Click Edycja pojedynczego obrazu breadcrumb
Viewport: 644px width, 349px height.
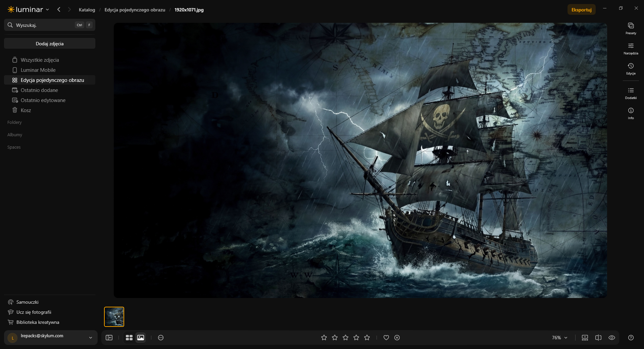[x=135, y=10]
